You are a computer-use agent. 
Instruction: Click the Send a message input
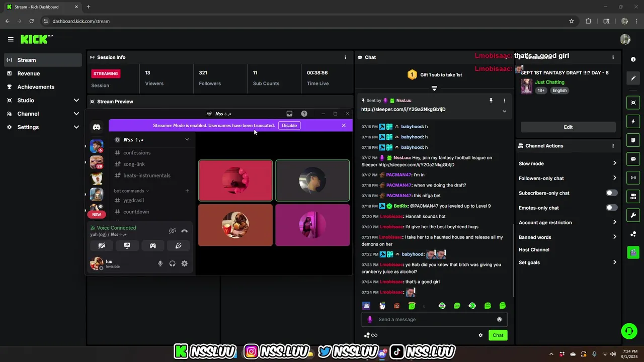pos(434,319)
